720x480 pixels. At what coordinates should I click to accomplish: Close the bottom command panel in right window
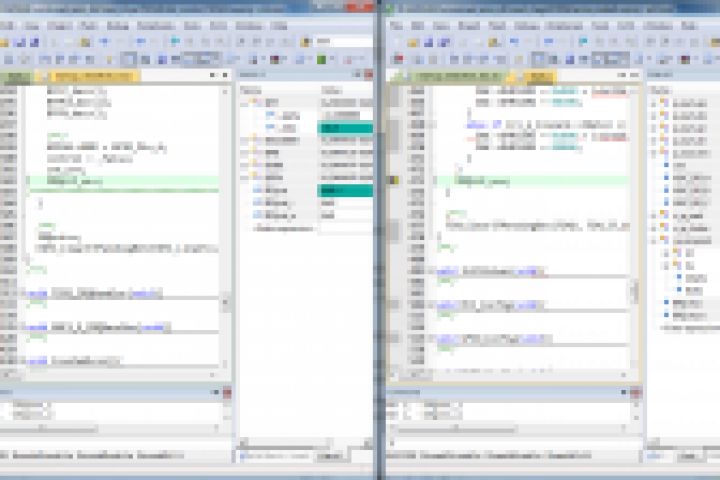tap(636, 392)
